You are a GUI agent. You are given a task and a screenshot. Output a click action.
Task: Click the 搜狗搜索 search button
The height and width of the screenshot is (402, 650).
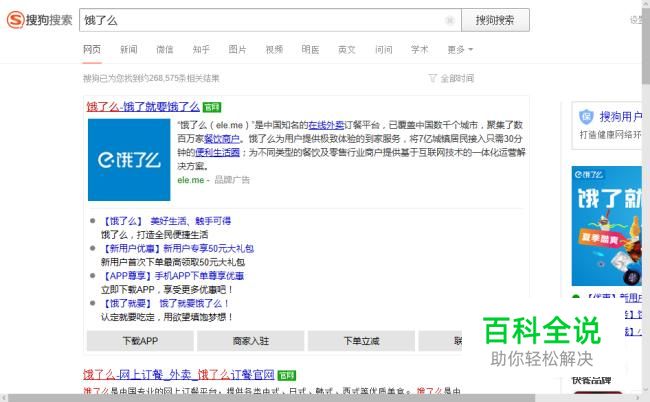(495, 20)
